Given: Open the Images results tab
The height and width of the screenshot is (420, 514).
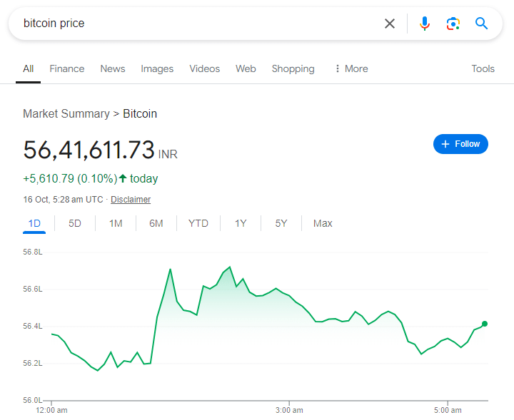Looking at the screenshot, I should [x=157, y=68].
